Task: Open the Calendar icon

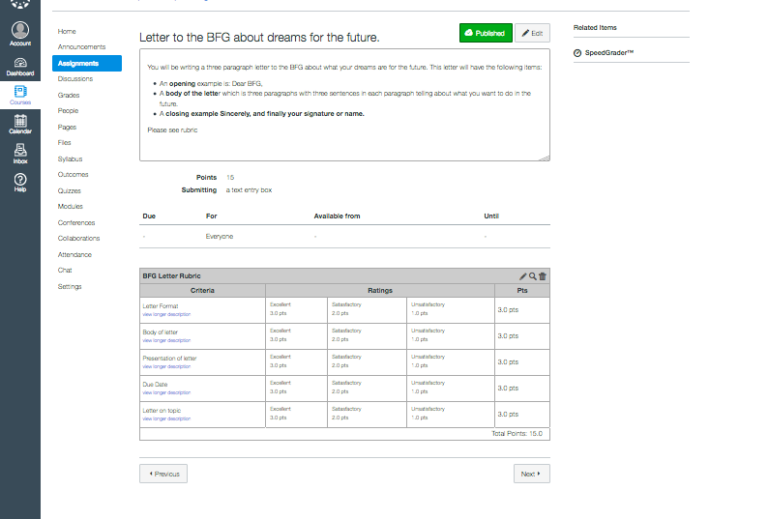Action: pos(20,124)
